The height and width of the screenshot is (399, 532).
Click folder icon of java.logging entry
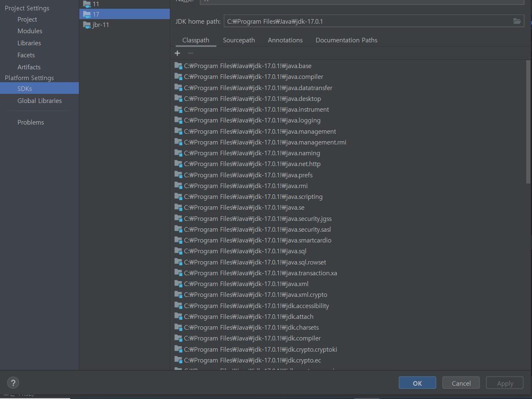coord(179,120)
